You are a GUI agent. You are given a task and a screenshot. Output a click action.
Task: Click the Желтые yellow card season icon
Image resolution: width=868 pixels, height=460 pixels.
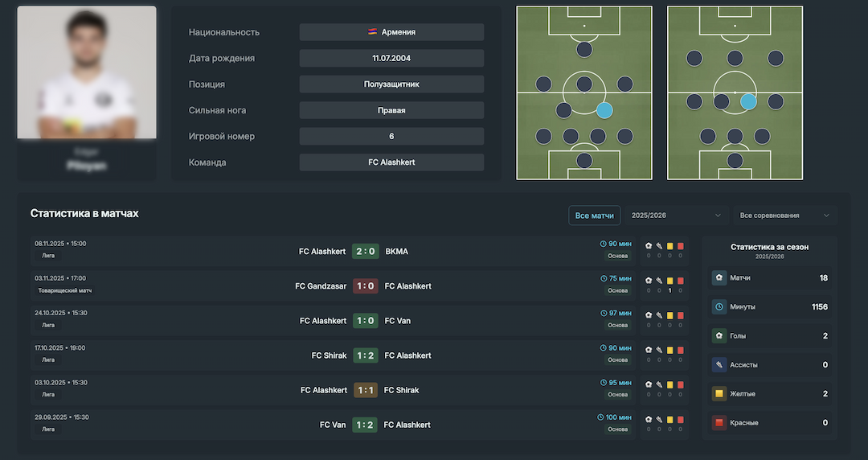[719, 394]
